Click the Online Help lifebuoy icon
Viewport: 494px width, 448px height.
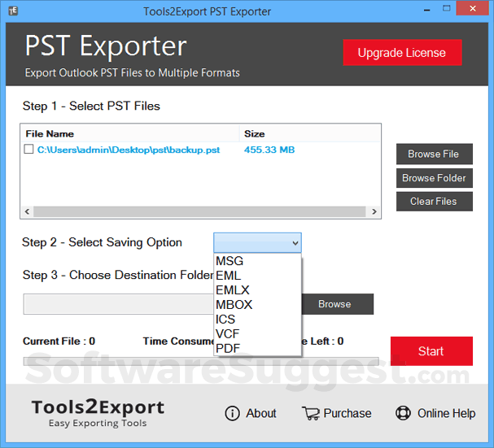click(x=403, y=413)
